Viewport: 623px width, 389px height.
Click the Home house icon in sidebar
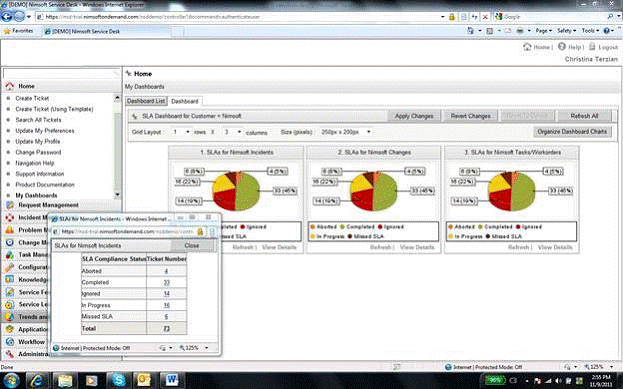pos(10,86)
